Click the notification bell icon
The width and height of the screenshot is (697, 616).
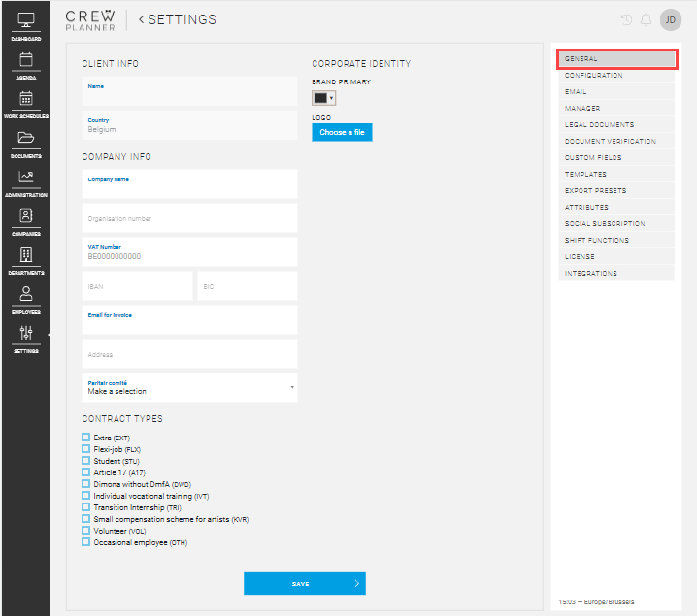tap(647, 20)
